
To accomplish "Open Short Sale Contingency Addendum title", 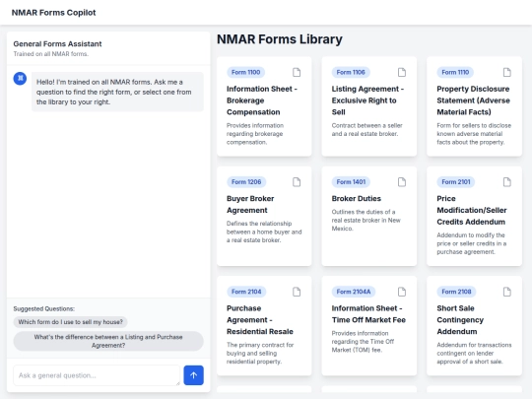I will [460, 320].
